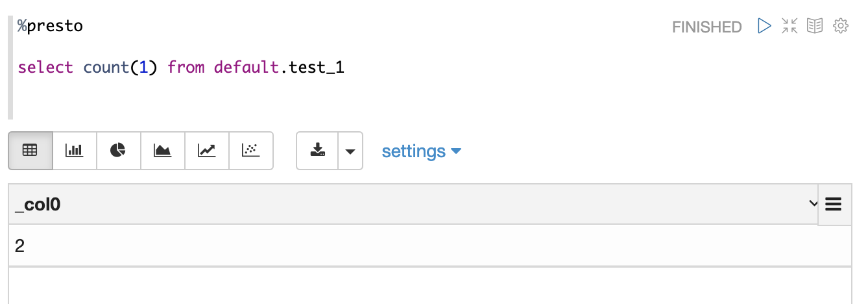Sort by the _col0 column header
This screenshot has height=304, width=868.
(x=38, y=205)
